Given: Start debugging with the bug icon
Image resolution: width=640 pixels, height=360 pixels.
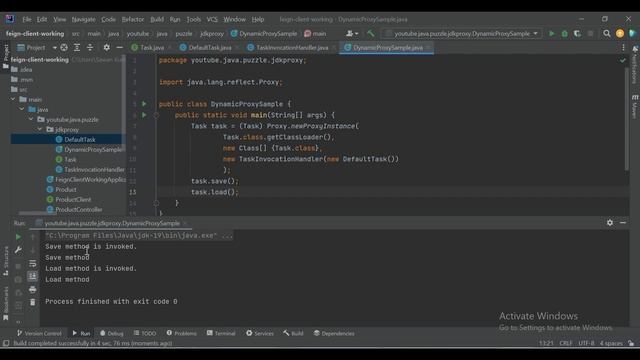Looking at the screenshot, I should pos(564,33).
